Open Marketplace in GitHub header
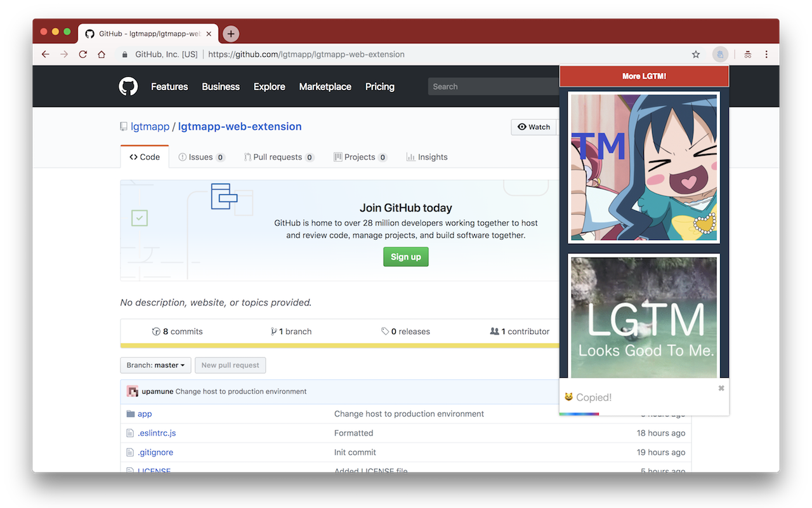This screenshot has width=812, height=508. click(x=325, y=86)
